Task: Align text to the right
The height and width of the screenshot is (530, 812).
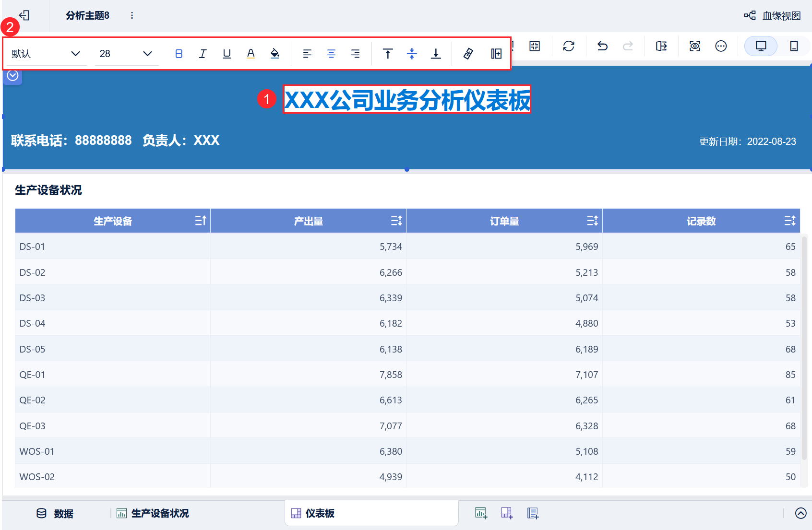Action: [x=355, y=54]
